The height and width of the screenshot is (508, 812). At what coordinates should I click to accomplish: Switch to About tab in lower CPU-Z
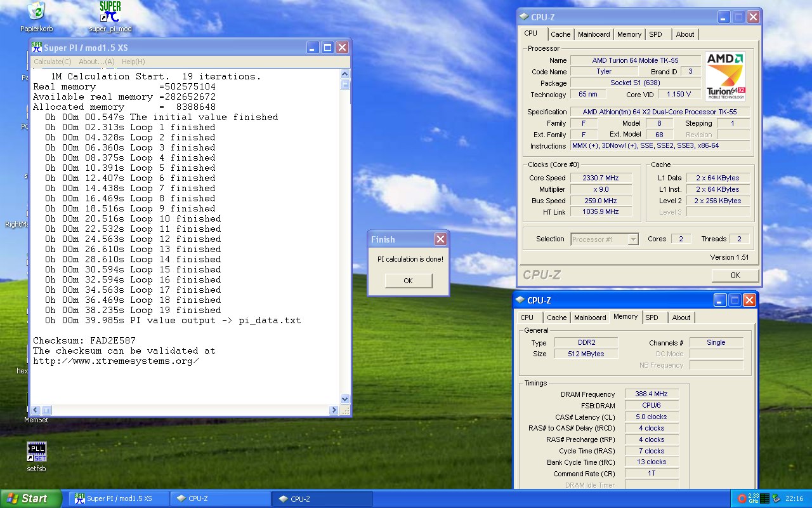tap(681, 317)
